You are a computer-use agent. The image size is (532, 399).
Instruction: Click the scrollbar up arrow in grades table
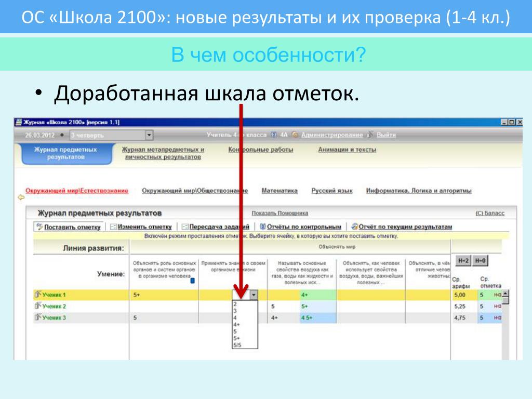[x=506, y=294]
